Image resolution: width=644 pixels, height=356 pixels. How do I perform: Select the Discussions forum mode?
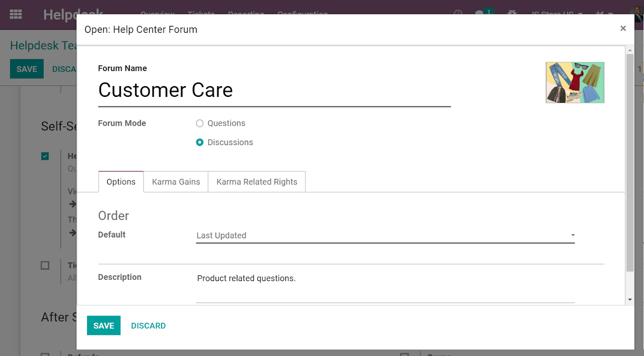tap(199, 142)
